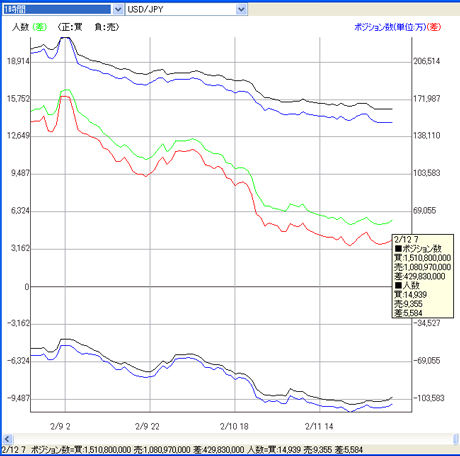460x456 pixels.
Task: Click the right axis value 103,583
Action: (427, 173)
